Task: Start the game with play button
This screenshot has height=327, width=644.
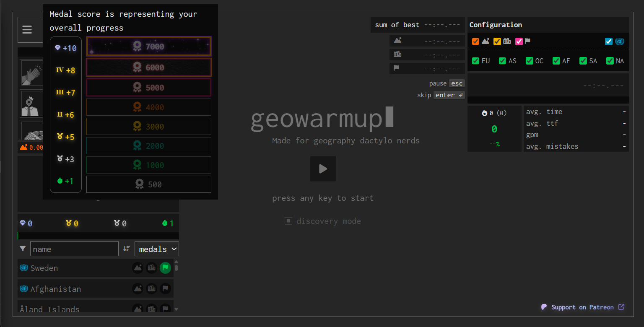Action: click(323, 169)
